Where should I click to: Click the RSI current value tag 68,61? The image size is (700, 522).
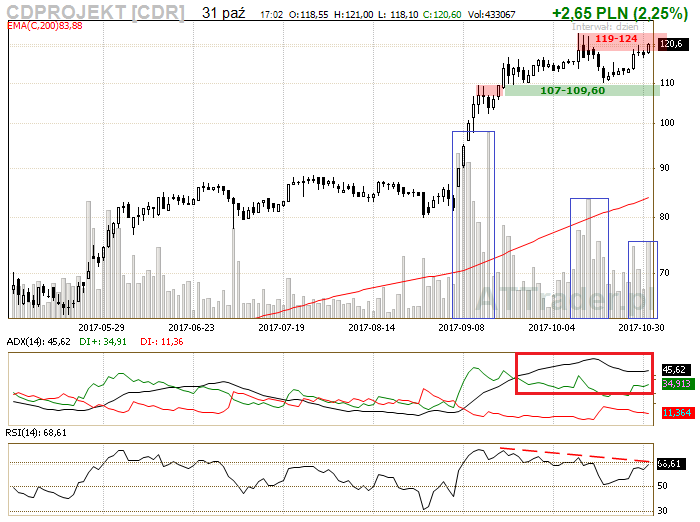tap(671, 464)
